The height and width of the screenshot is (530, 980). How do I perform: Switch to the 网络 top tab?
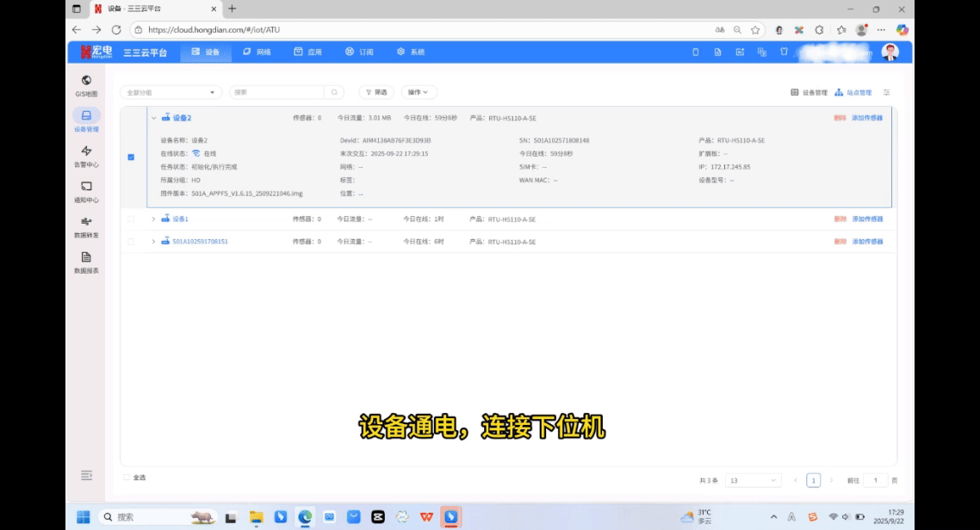pyautogui.click(x=257, y=52)
